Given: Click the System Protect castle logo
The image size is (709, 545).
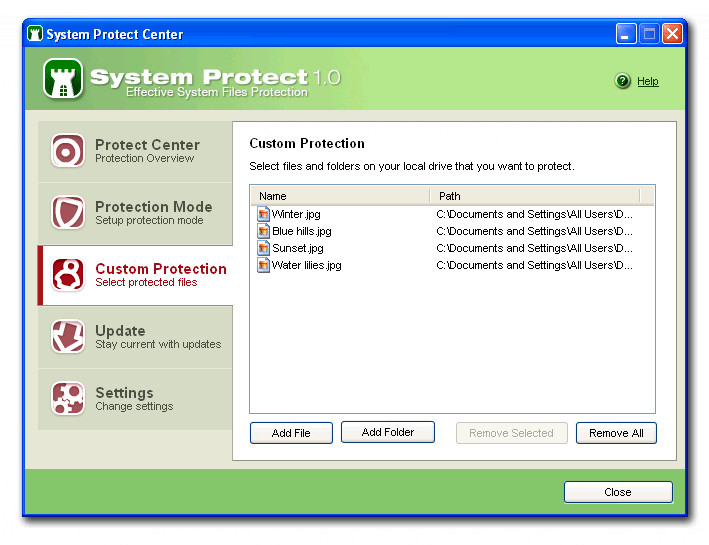Looking at the screenshot, I should 63,79.
